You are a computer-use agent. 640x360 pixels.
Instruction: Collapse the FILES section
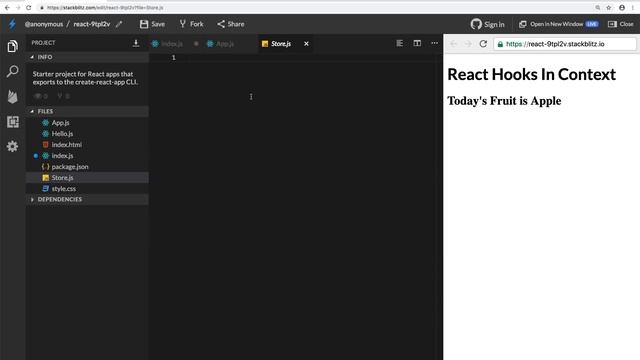point(87,111)
